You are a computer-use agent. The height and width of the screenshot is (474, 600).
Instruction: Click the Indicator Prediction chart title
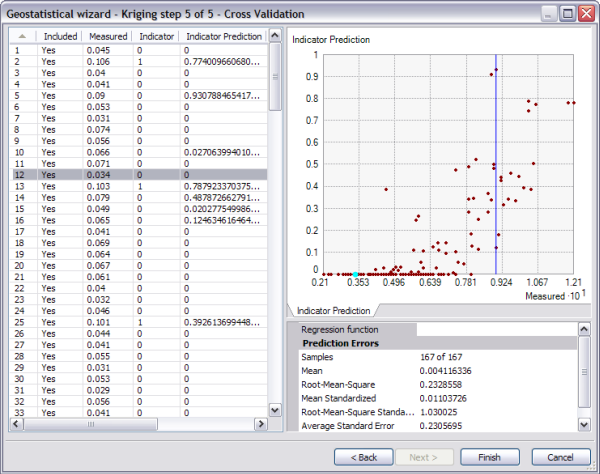click(331, 40)
